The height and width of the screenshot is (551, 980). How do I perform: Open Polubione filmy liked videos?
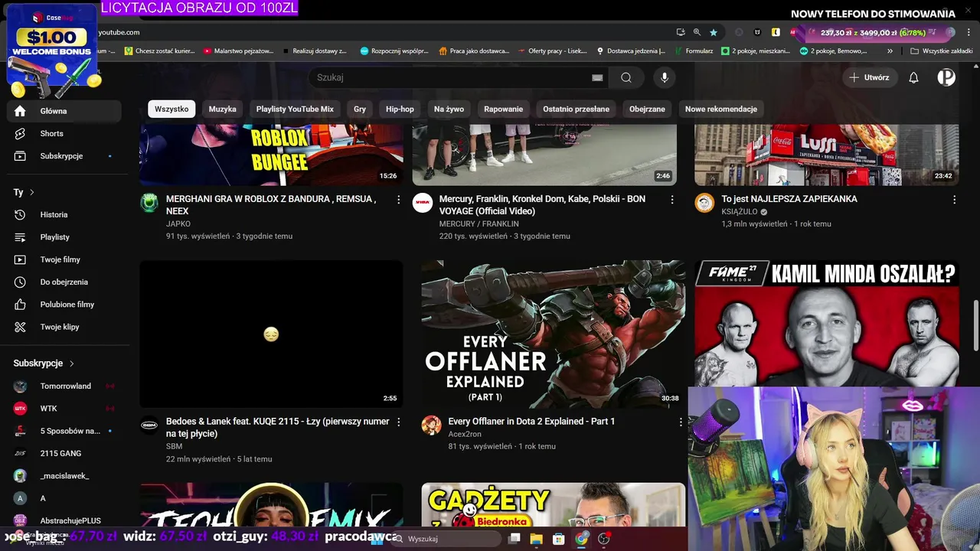[x=64, y=305]
